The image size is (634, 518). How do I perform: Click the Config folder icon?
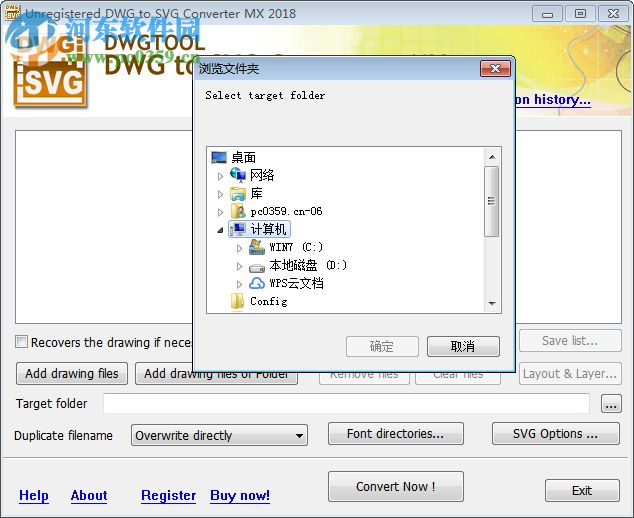point(237,301)
